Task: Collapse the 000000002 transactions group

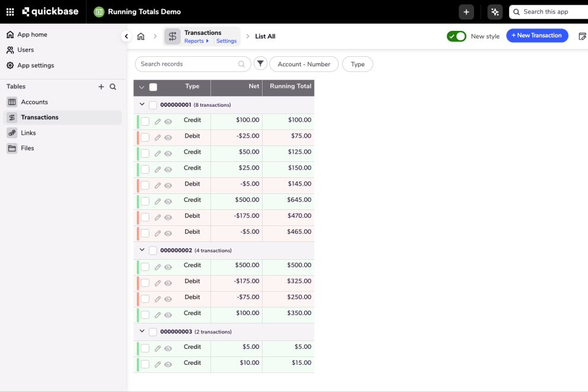Action: pyautogui.click(x=142, y=250)
